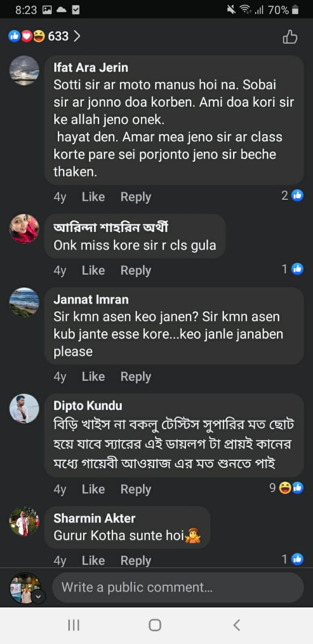The height and width of the screenshot is (644, 313).
Task: View the 9 reactions on Dipto Kundu's comment
Action: [286, 488]
